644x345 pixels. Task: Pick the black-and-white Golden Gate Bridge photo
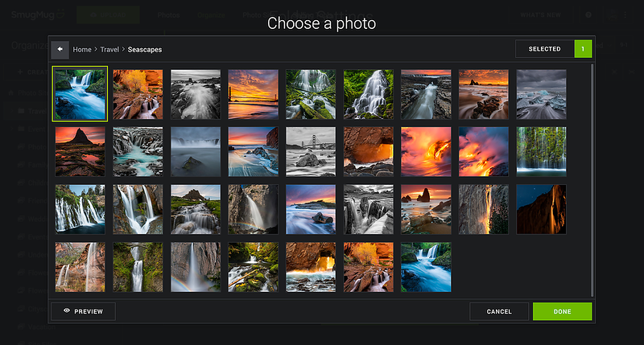(311, 152)
